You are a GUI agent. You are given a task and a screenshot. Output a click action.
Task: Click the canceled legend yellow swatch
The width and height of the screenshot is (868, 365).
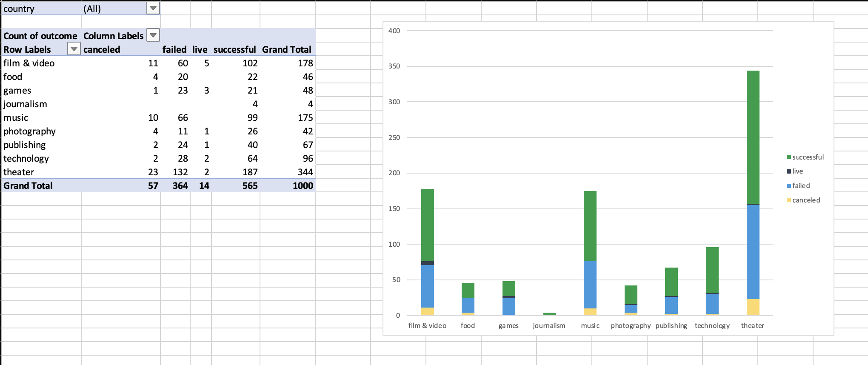[789, 200]
